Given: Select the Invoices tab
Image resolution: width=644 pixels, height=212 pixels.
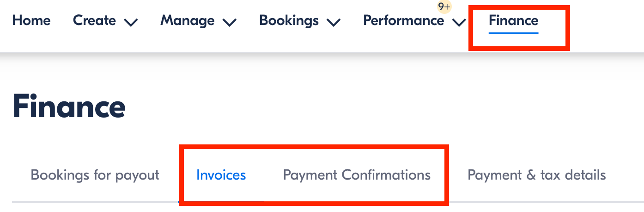Looking at the screenshot, I should tap(221, 175).
